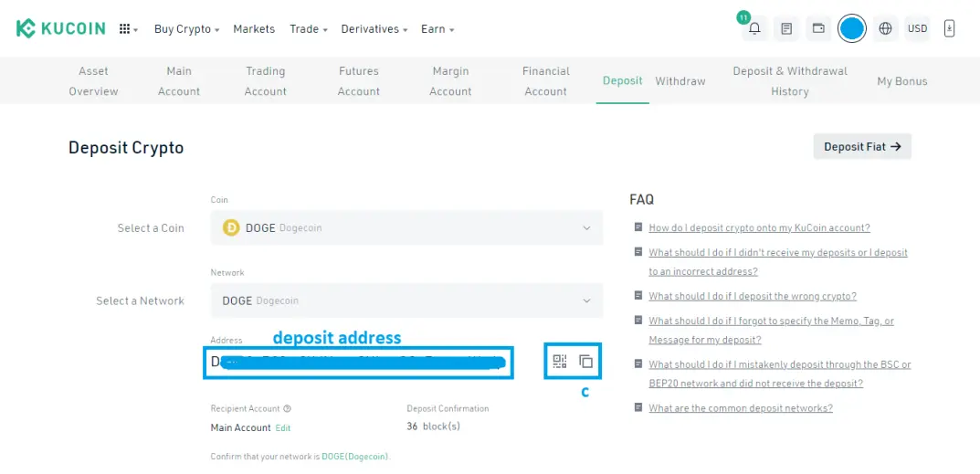Viewport: 980px width, 474px height.
Task: Open the blue profile avatar
Action: (852, 28)
